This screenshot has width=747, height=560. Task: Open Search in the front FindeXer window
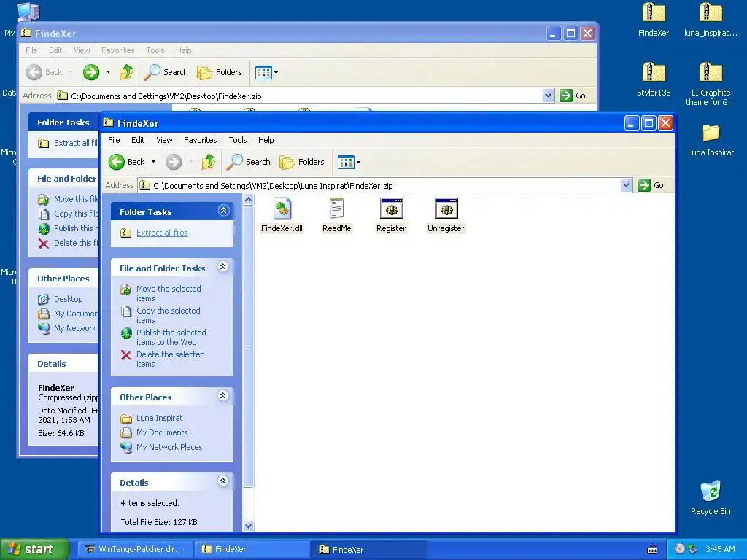coord(248,162)
